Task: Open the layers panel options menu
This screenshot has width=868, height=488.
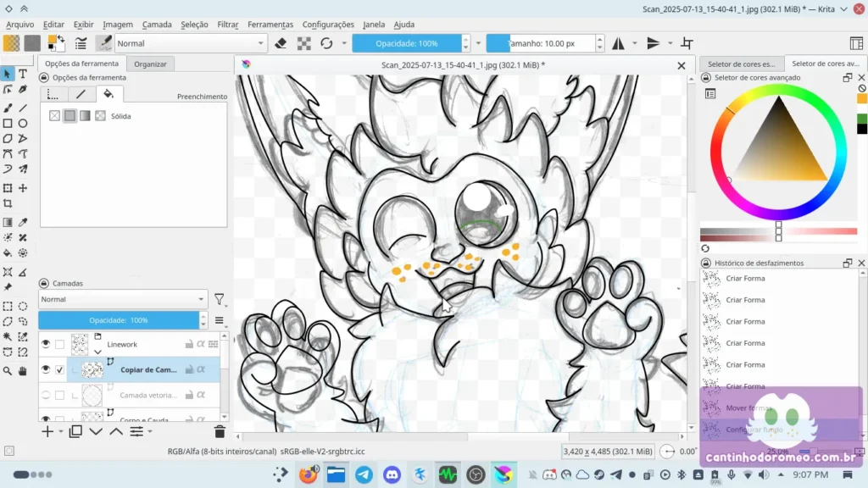Action: click(x=220, y=320)
